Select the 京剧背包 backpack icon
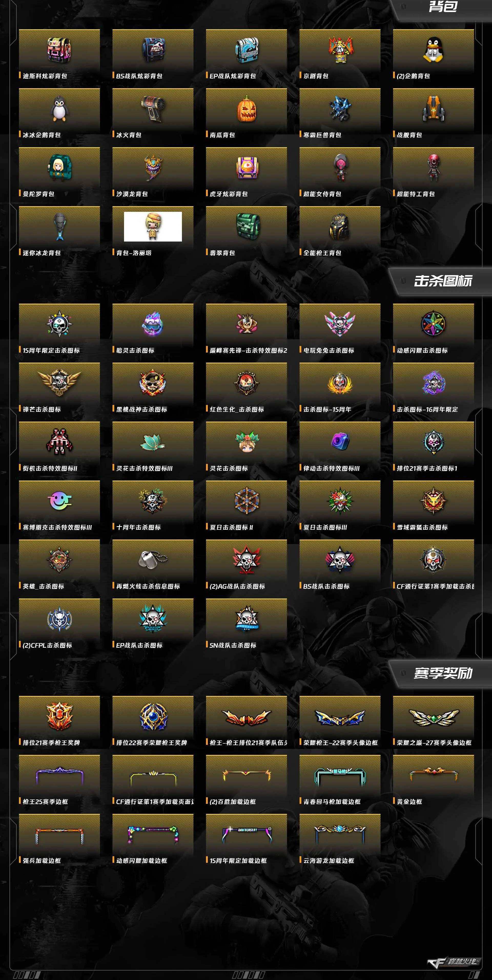 coord(340,50)
